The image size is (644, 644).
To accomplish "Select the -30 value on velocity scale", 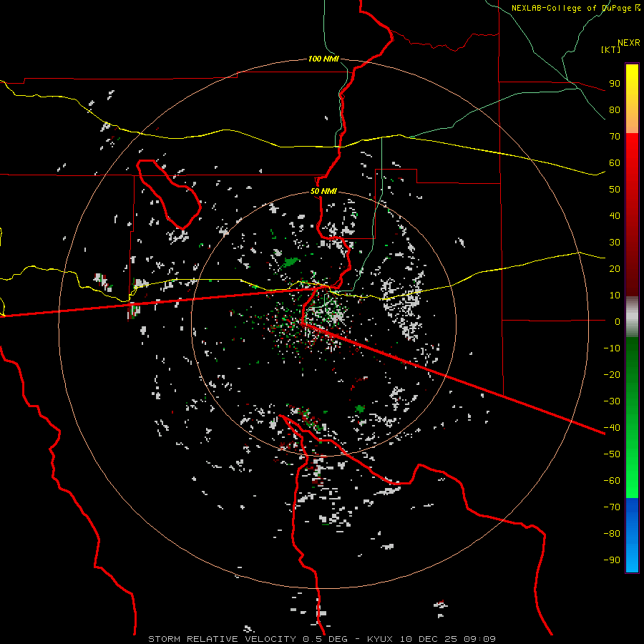I will pos(612,401).
